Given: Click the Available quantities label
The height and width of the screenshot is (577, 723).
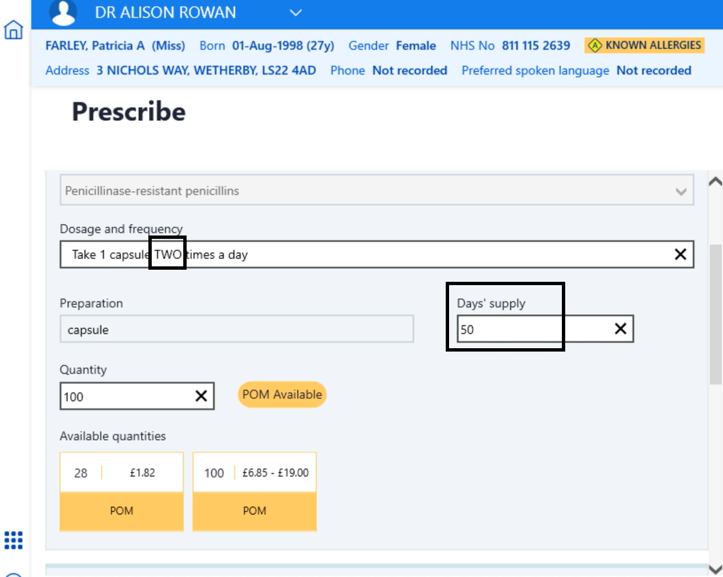Looking at the screenshot, I should 113,436.
